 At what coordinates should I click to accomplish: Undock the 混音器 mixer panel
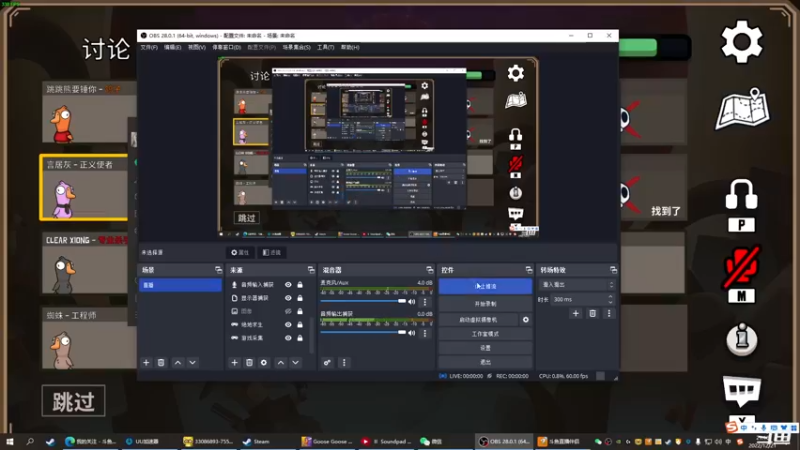coord(430,270)
